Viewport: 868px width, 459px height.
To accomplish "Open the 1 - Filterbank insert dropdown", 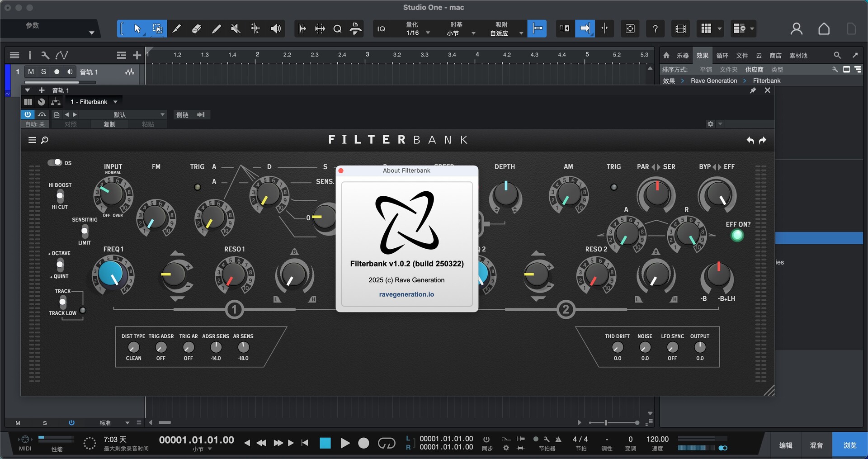I will coord(94,102).
